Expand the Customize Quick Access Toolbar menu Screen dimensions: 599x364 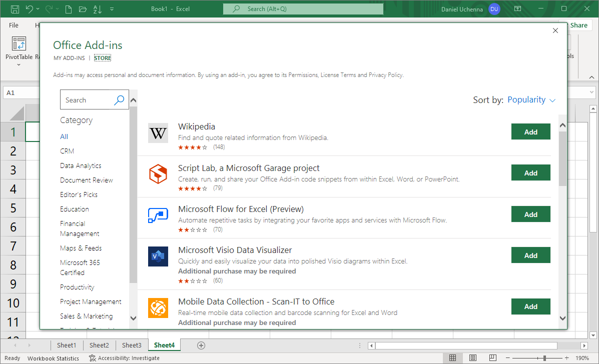(111, 9)
